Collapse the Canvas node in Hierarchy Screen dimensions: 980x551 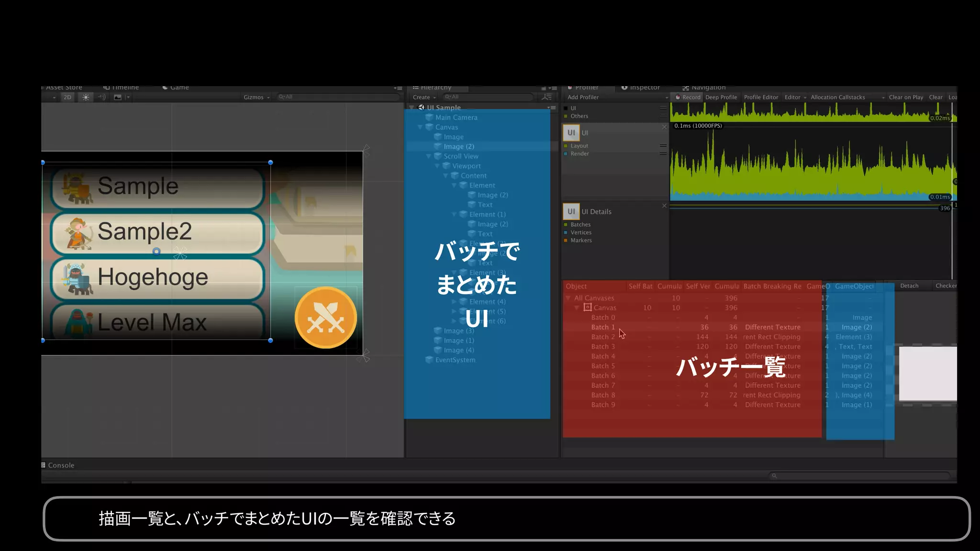[x=420, y=127]
